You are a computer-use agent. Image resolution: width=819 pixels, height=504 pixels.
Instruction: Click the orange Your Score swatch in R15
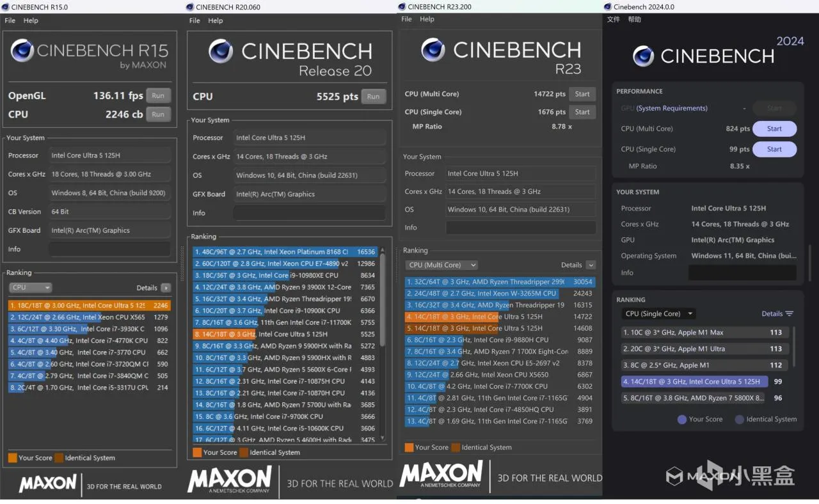point(12,458)
